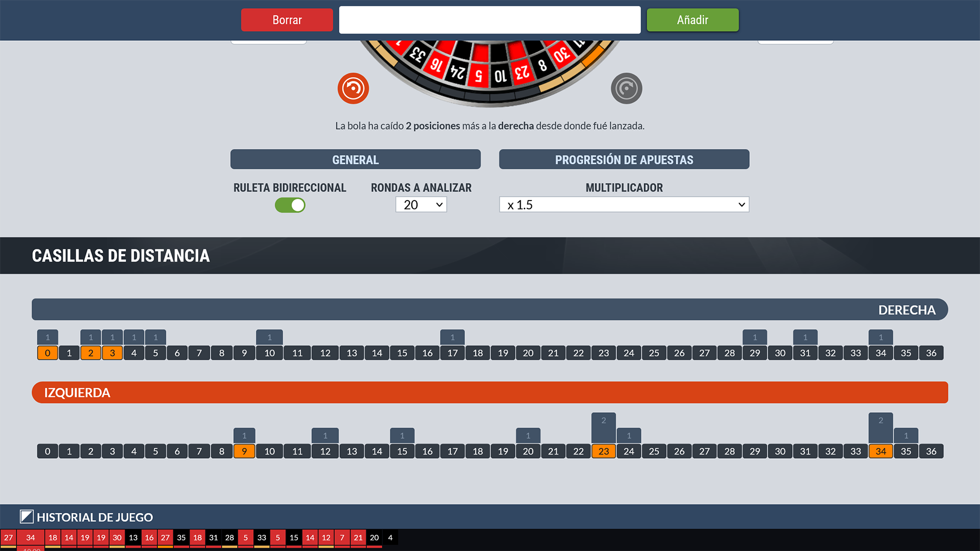
Task: Click history entry 21 in Historial de Juego
Action: 358,538
